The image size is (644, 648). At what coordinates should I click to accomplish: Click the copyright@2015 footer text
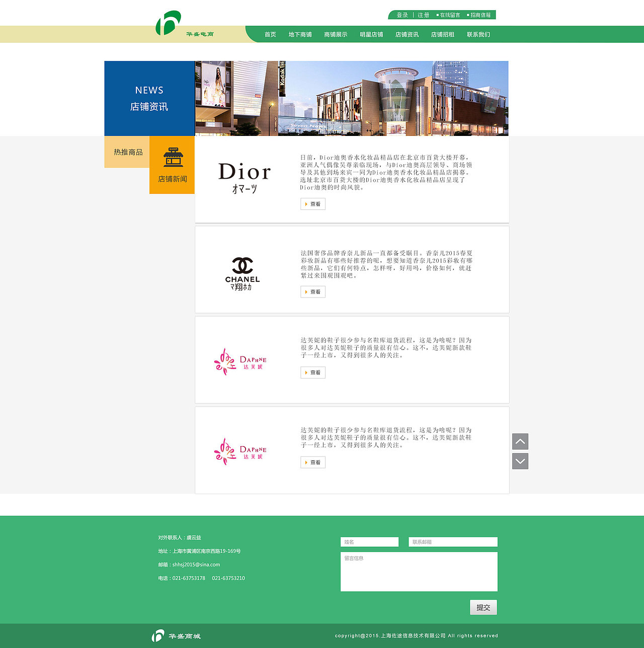click(417, 636)
